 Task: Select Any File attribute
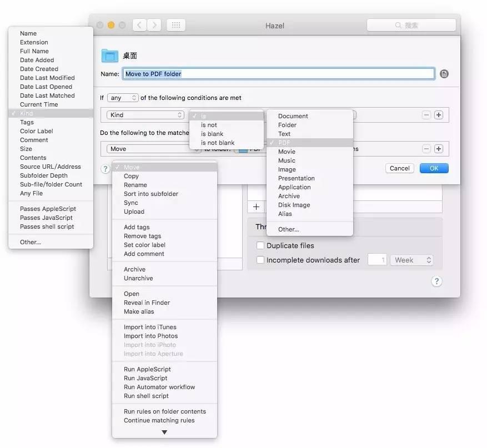click(31, 193)
